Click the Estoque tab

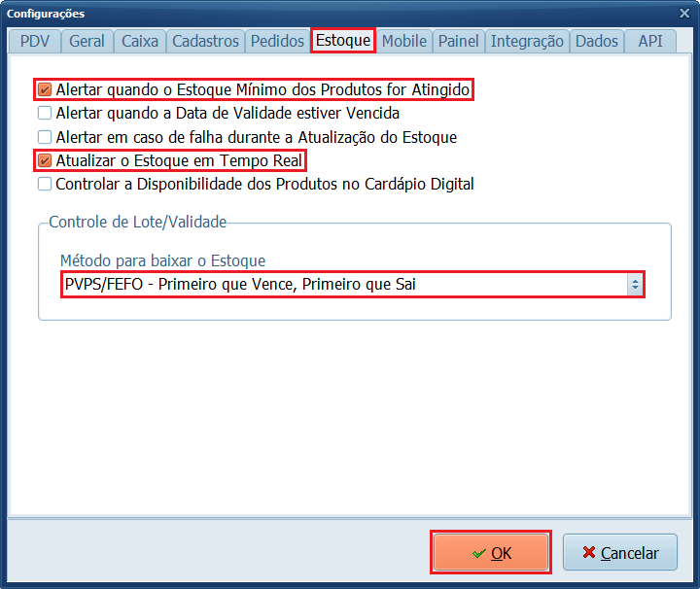click(342, 41)
